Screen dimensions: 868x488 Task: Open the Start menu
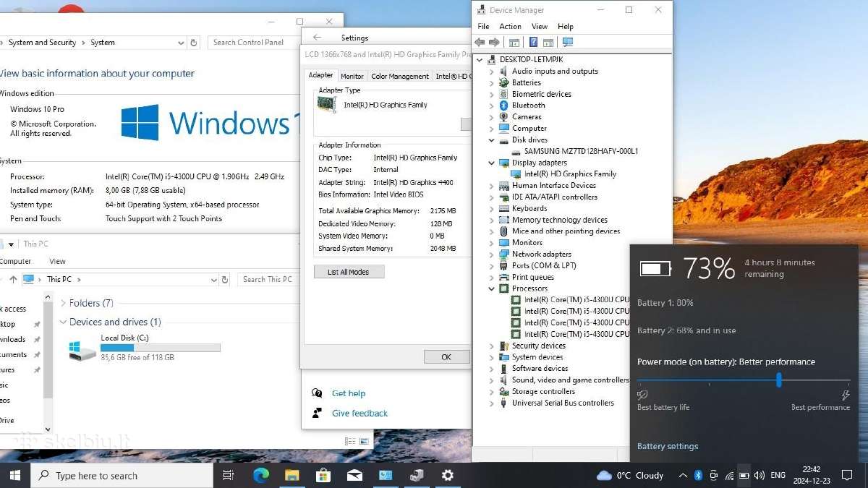click(x=15, y=475)
